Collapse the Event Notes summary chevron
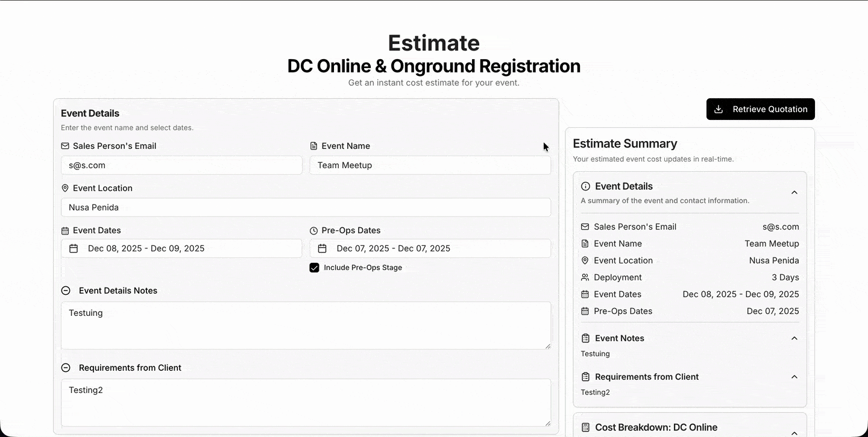This screenshot has width=868, height=437. (794, 338)
